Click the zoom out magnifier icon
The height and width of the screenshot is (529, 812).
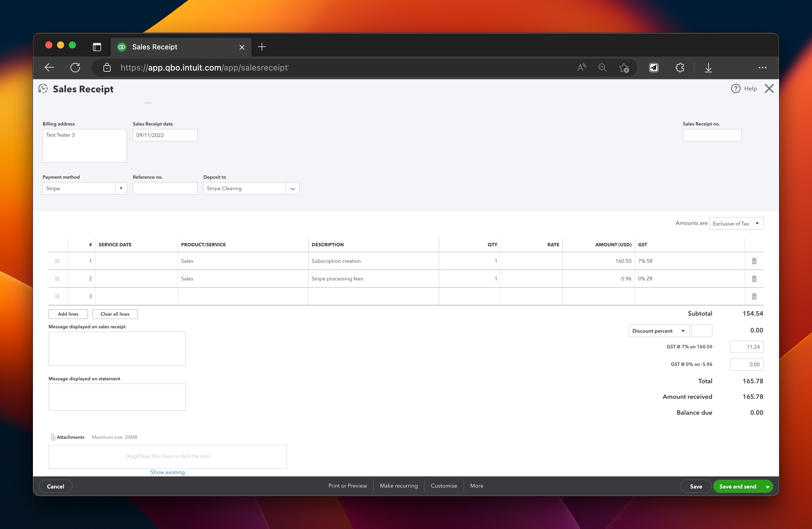tap(602, 68)
